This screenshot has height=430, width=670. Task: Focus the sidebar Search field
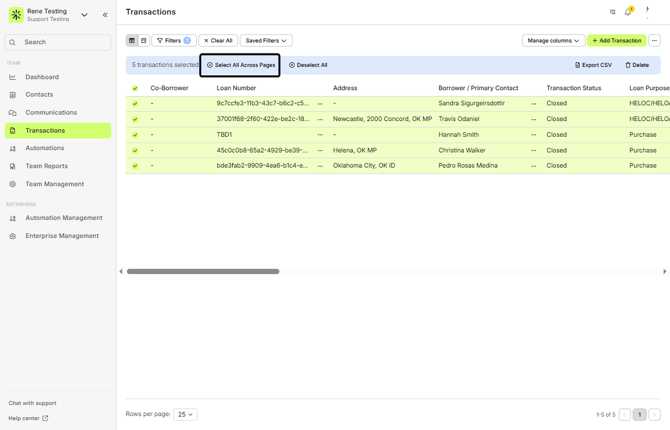click(x=58, y=42)
